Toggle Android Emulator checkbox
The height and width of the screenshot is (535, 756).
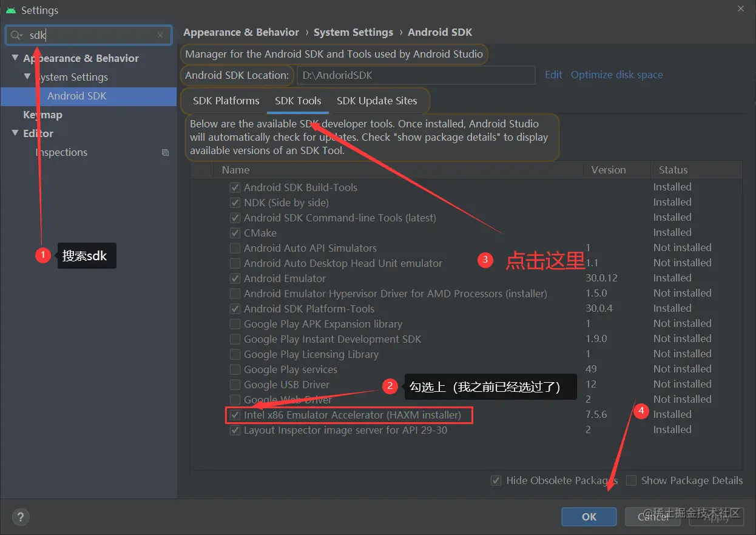click(x=235, y=278)
